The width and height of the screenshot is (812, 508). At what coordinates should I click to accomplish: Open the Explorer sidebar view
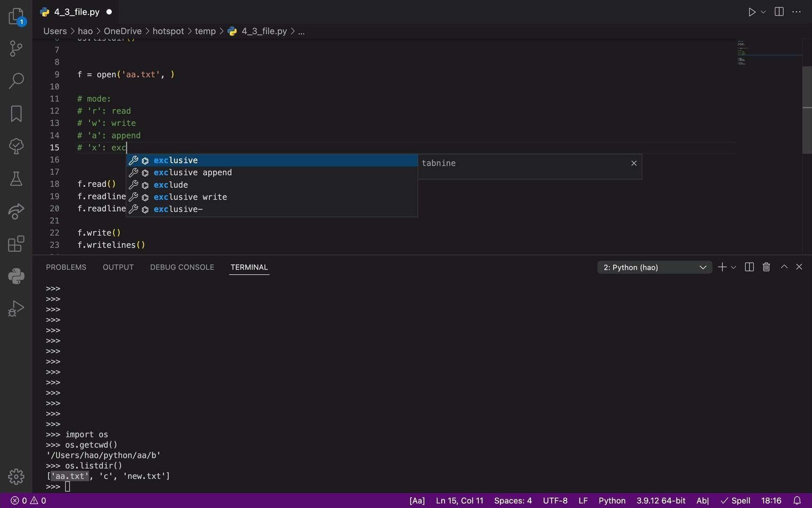pyautogui.click(x=16, y=16)
